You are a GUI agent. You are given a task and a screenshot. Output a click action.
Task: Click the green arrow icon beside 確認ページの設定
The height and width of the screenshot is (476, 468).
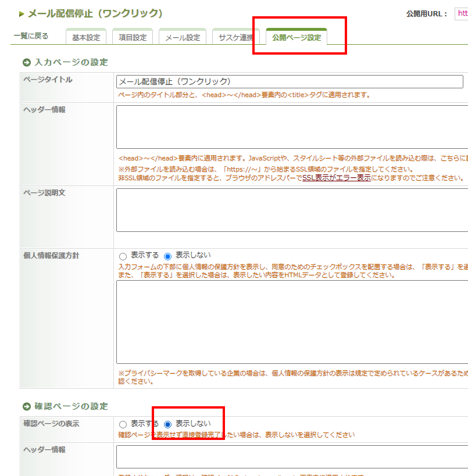27,406
